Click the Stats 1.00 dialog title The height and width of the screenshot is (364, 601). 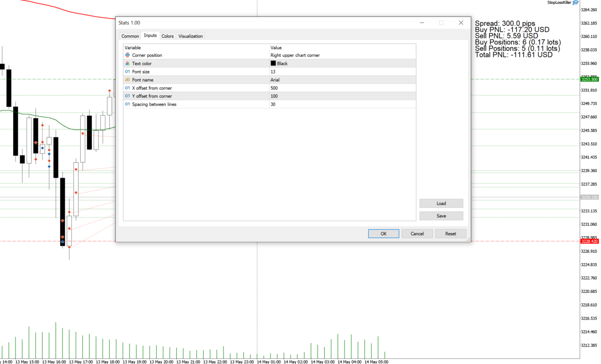tap(129, 23)
